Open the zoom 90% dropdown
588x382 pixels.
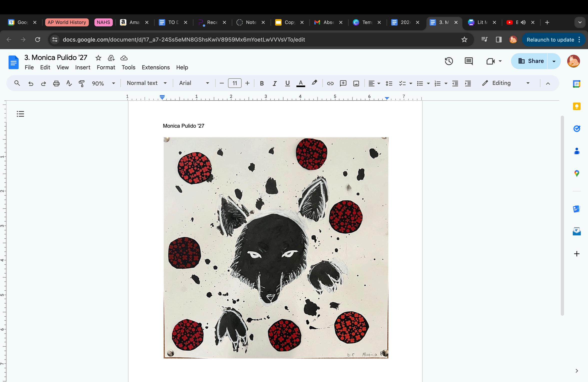(x=103, y=83)
